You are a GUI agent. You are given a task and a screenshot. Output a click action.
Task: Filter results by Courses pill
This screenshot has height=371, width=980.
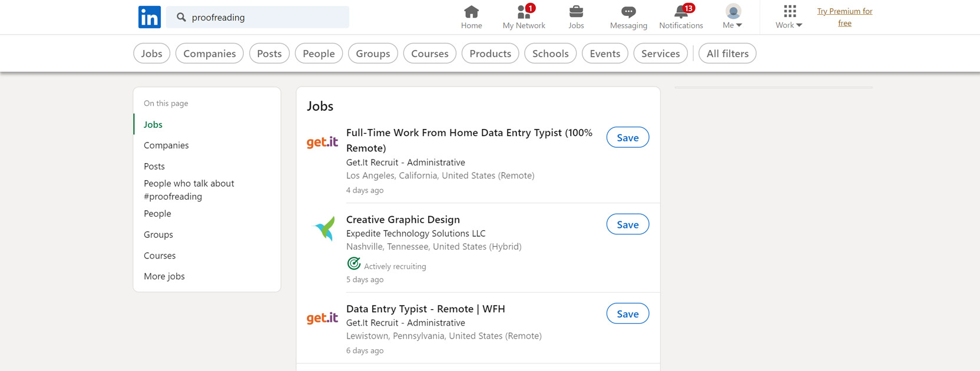click(429, 54)
